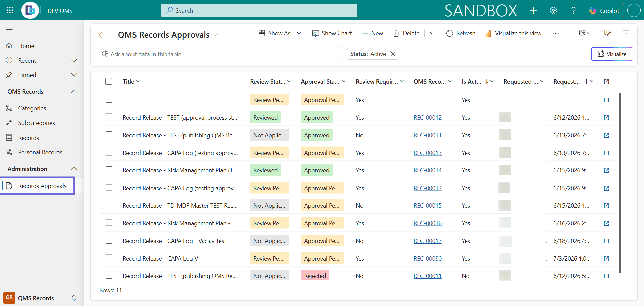Select the checkbox of the untitled first row
644x306 pixels.
109,99
